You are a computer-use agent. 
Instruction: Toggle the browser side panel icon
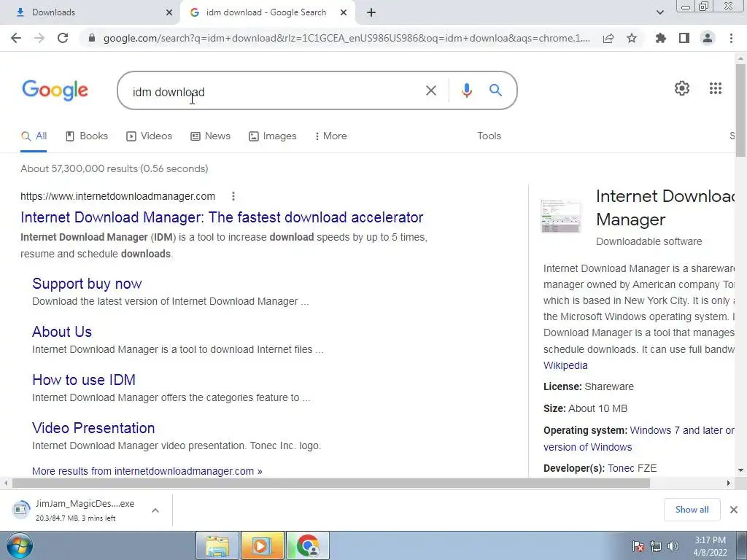click(684, 38)
